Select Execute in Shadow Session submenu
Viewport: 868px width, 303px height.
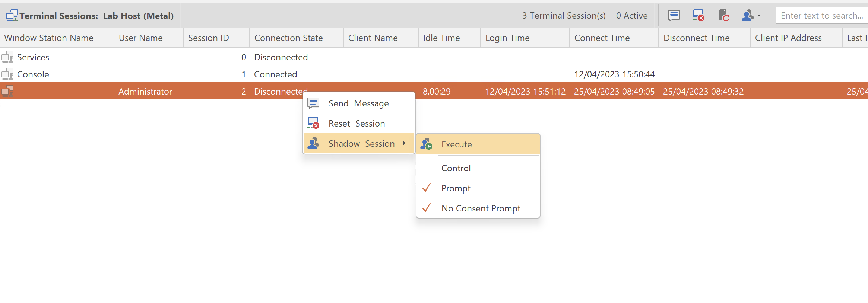click(x=457, y=144)
